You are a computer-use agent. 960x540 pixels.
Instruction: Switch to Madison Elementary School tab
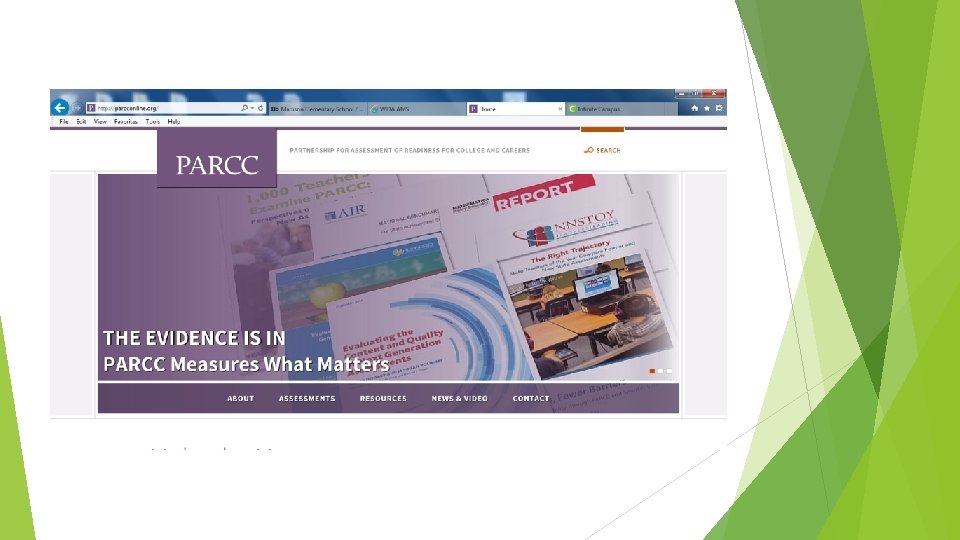[x=317, y=109]
